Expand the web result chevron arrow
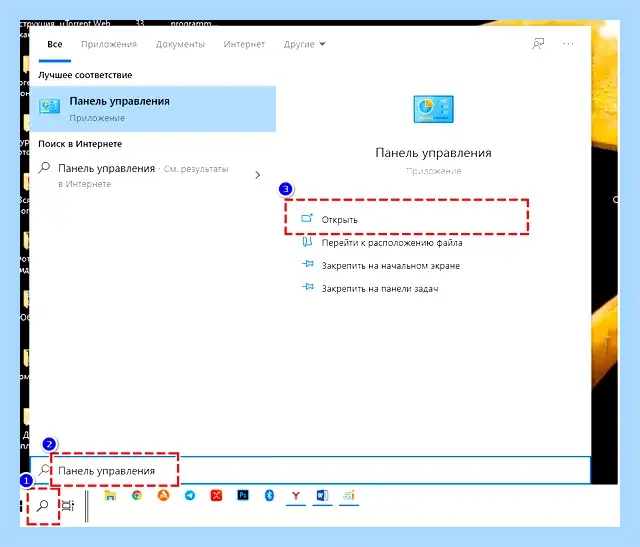Viewport: 640px width, 547px height. (258, 175)
